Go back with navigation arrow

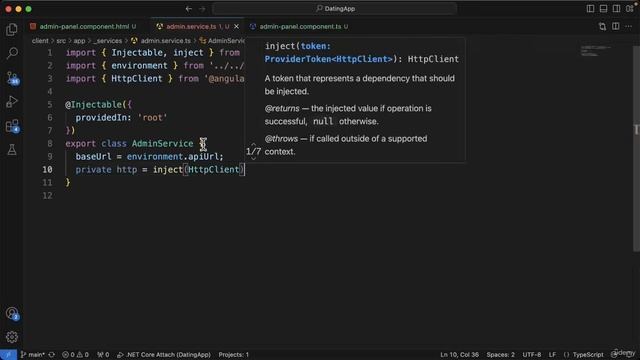point(189,9)
